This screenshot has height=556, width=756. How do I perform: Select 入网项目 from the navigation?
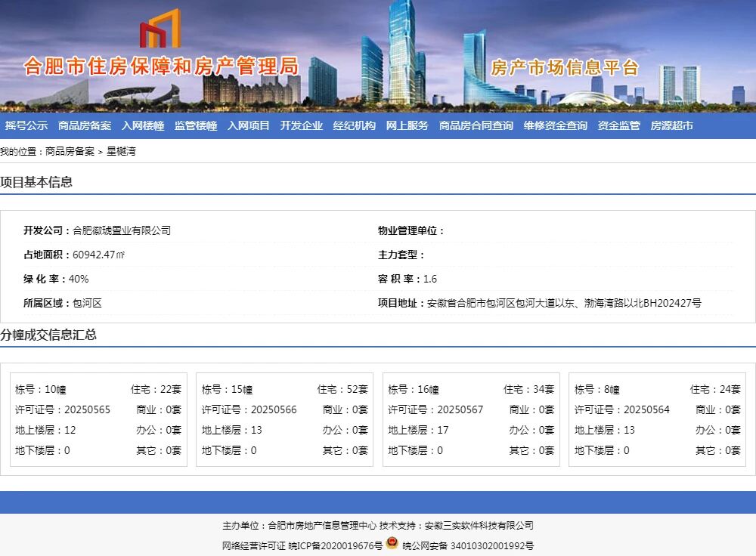click(x=246, y=125)
